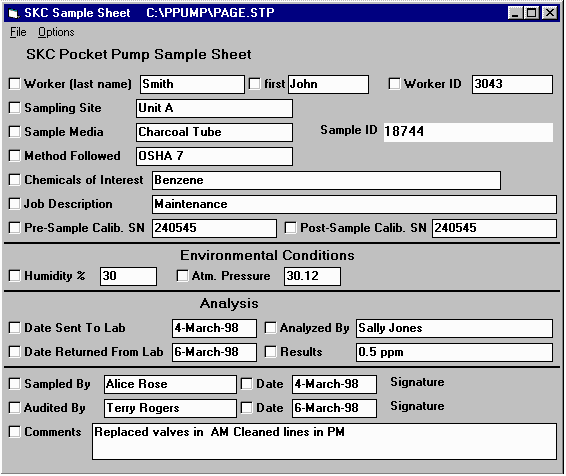Toggle the Worker ID checkbox
Screen dimensions: 566x476
pyautogui.click(x=394, y=84)
